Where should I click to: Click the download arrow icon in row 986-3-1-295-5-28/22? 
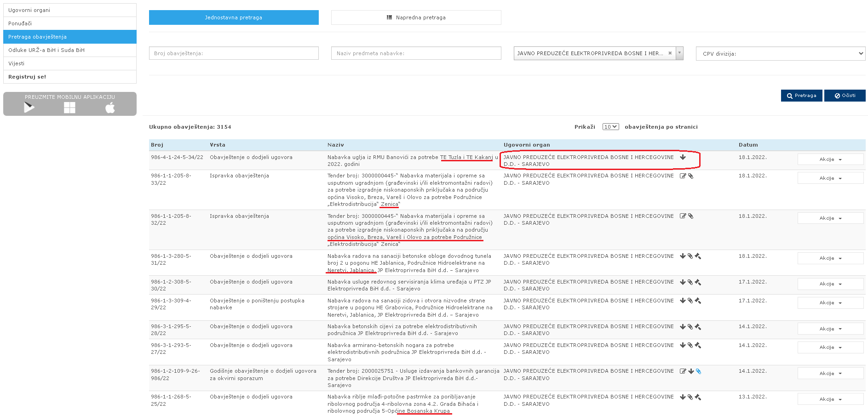(683, 327)
